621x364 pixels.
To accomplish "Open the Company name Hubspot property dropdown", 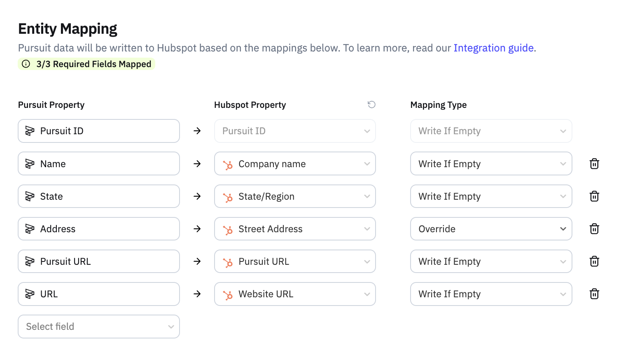I will point(295,163).
